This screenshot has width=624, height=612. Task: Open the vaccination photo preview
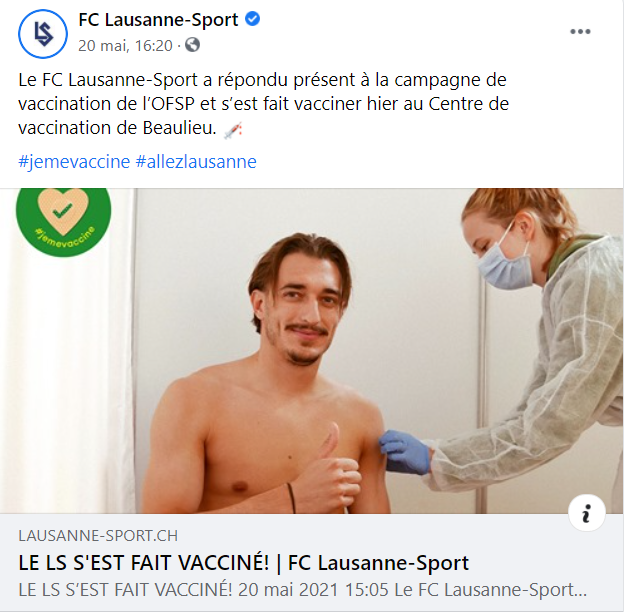(312, 351)
